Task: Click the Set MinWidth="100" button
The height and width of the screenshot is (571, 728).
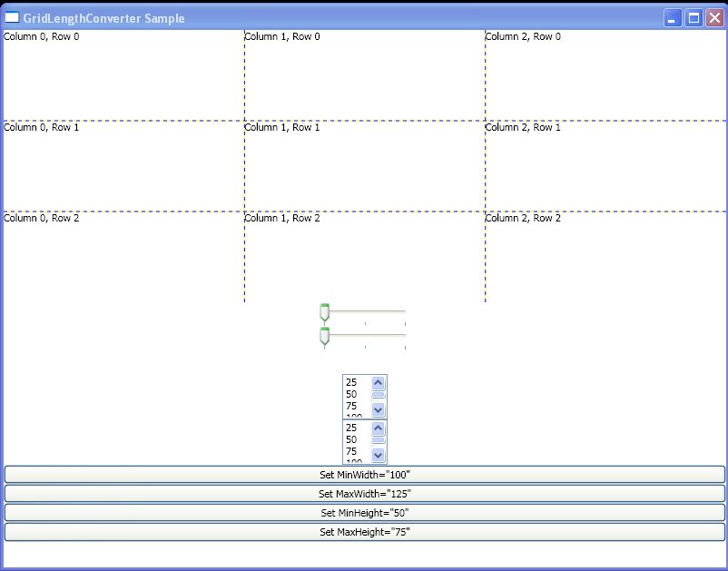Action: click(x=365, y=475)
